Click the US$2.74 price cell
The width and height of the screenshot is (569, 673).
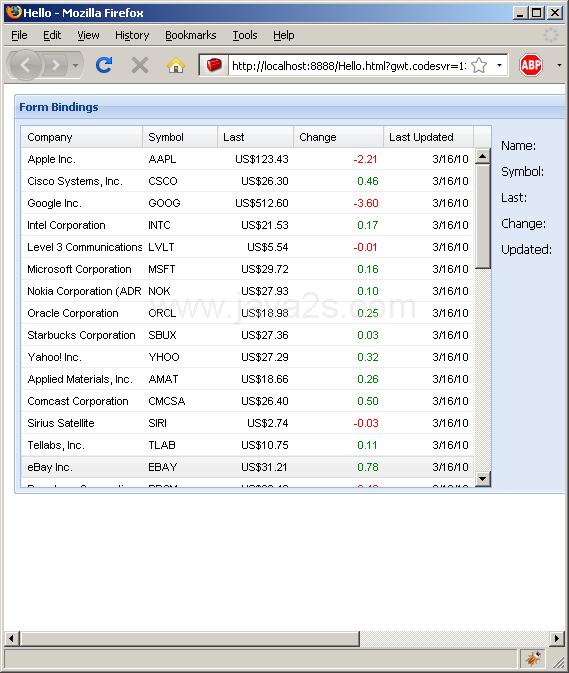click(268, 423)
